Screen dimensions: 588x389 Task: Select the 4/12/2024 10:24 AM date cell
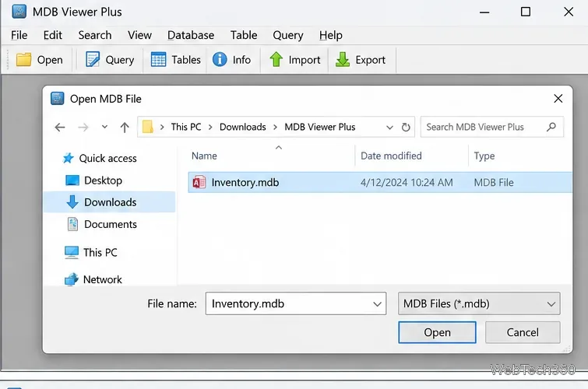(x=407, y=183)
